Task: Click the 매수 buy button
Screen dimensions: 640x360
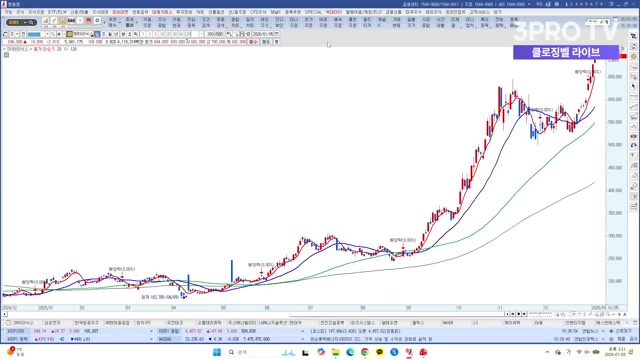Action: point(253,42)
